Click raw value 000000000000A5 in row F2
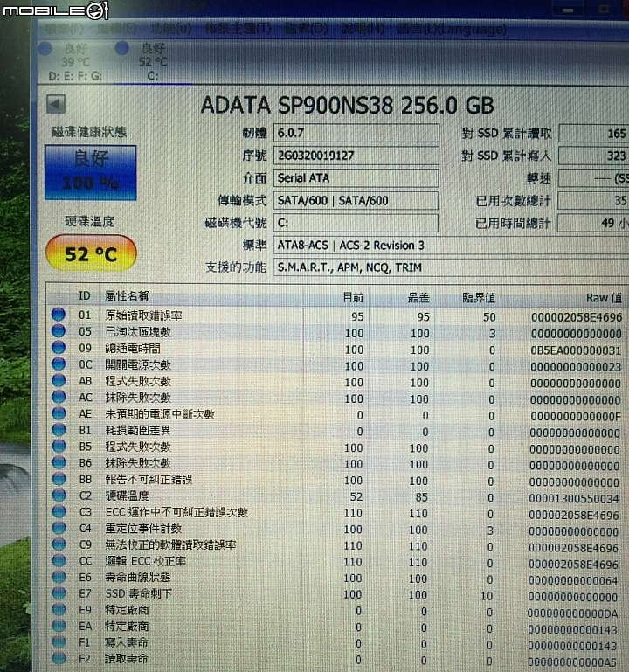629x672 pixels. tap(572, 662)
